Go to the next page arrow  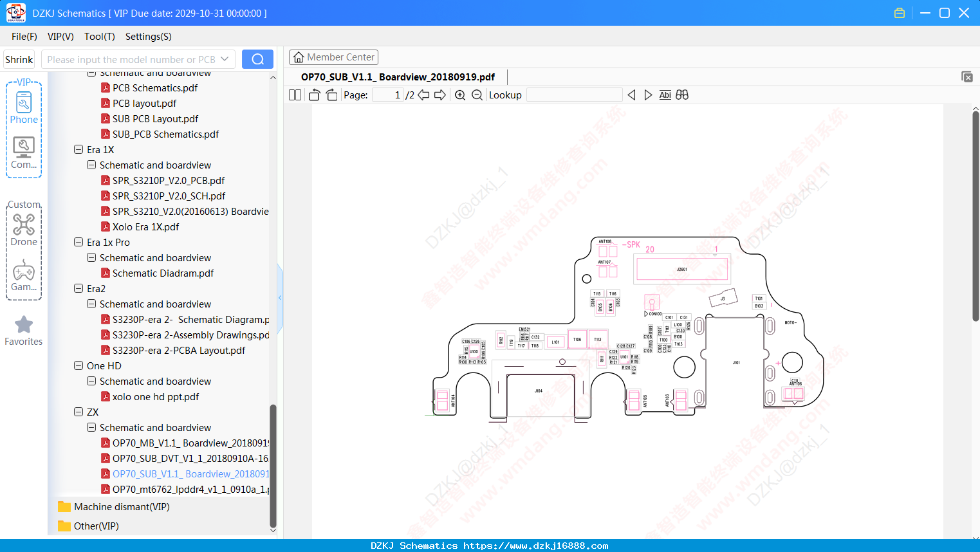tap(440, 95)
